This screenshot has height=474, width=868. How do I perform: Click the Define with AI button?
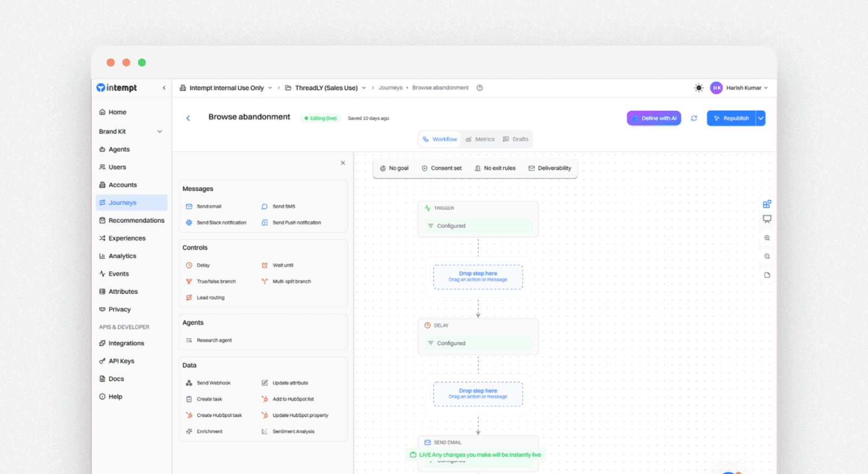pyautogui.click(x=654, y=118)
